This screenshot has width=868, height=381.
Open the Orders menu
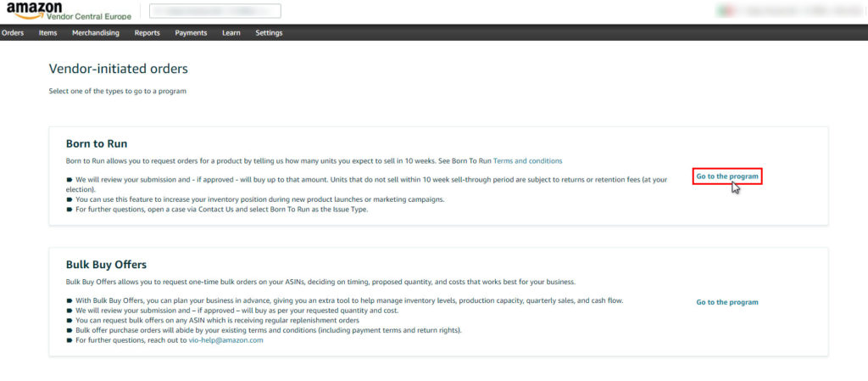tap(13, 33)
